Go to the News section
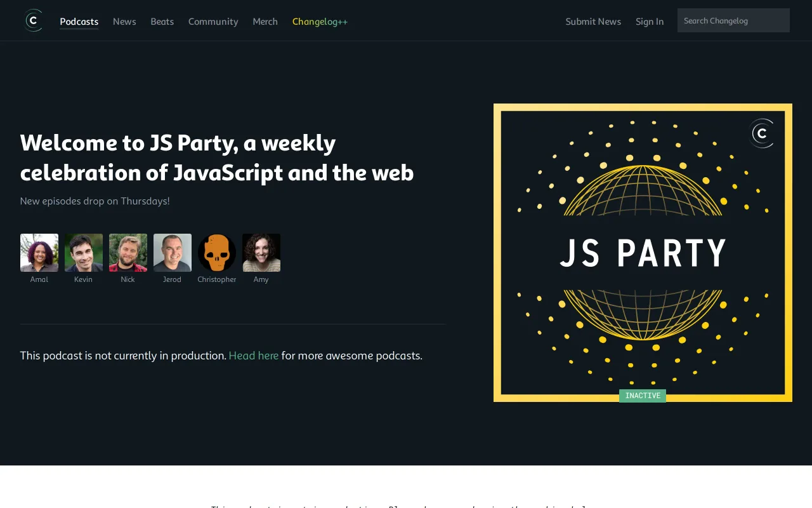This screenshot has width=812, height=508. tap(124, 22)
